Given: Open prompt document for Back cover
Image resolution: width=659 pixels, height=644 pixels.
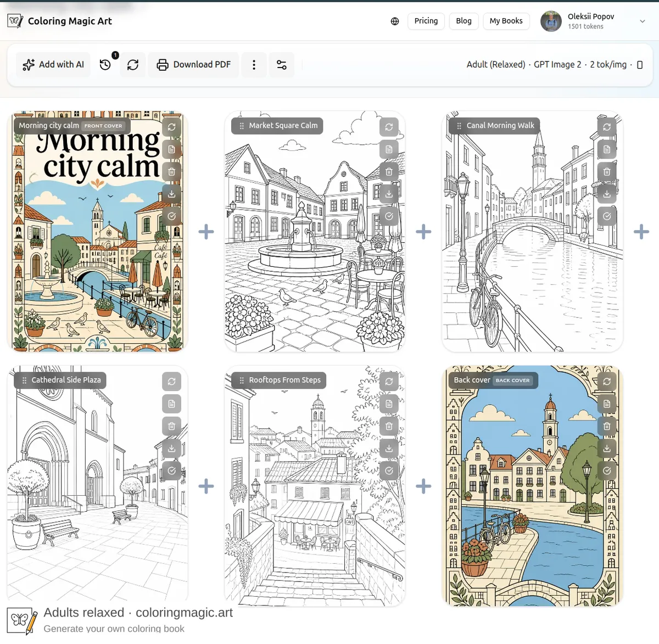Looking at the screenshot, I should point(607,404).
